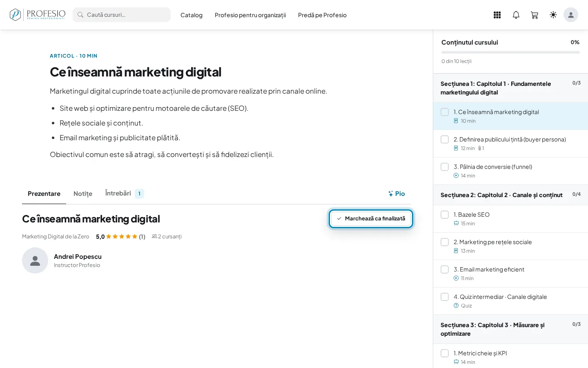Collapse 'Secțiunea 3: Capitolul 3' section header
588x368 pixels.
[510, 329]
